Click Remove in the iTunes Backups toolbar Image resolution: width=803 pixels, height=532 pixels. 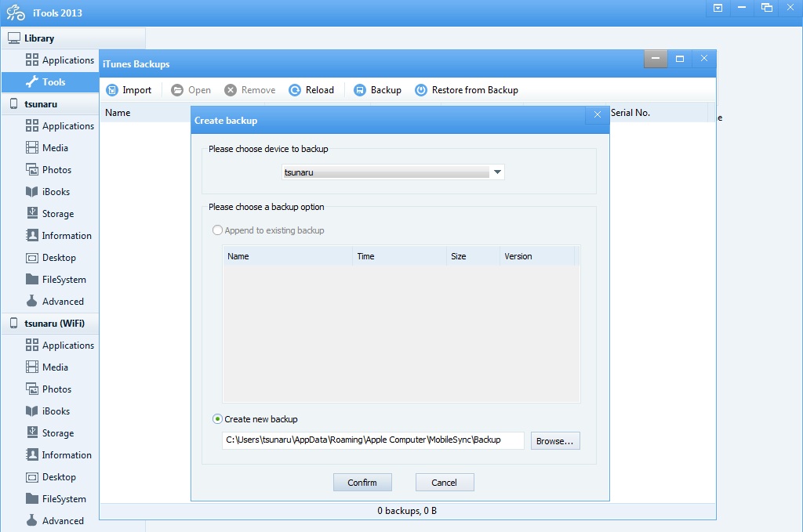pos(250,90)
